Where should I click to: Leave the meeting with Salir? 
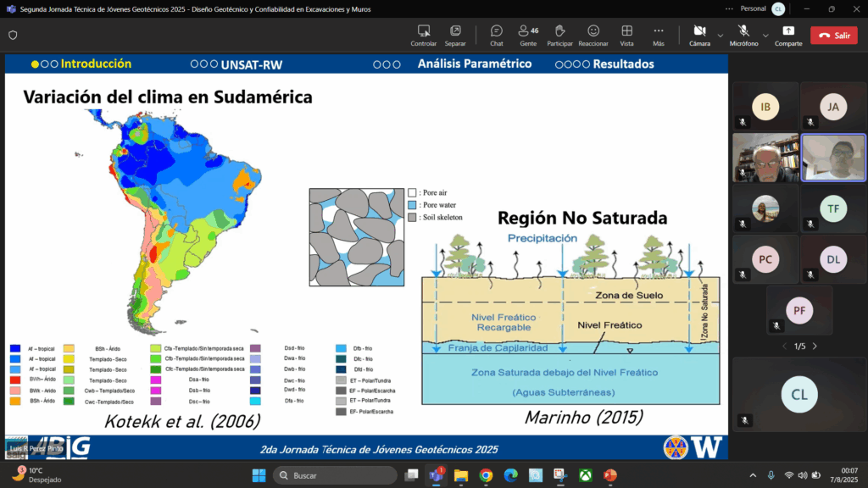tap(833, 36)
